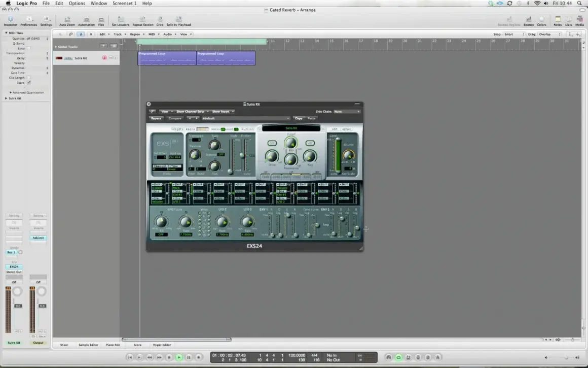The width and height of the screenshot is (588, 368).
Task: Open the Side Chain dropdown
Action: [347, 112]
